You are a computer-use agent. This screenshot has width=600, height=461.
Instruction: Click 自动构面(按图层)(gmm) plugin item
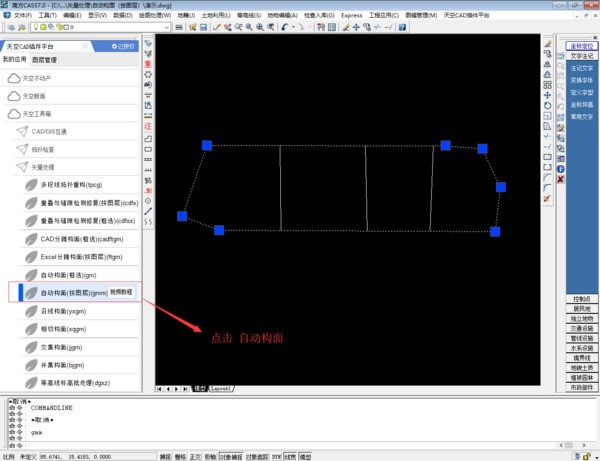pyautogui.click(x=73, y=293)
